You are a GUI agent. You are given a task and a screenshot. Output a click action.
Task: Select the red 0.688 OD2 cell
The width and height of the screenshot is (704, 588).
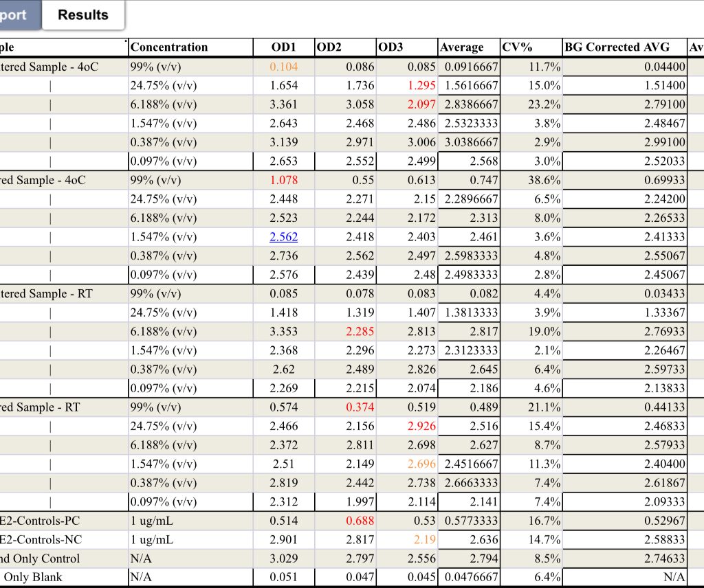[360, 521]
